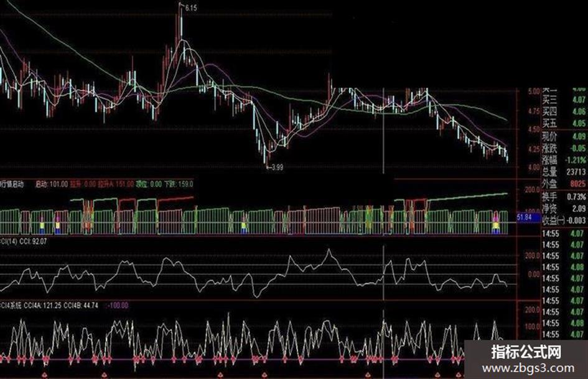Click the 买五 bid row

[564, 123]
